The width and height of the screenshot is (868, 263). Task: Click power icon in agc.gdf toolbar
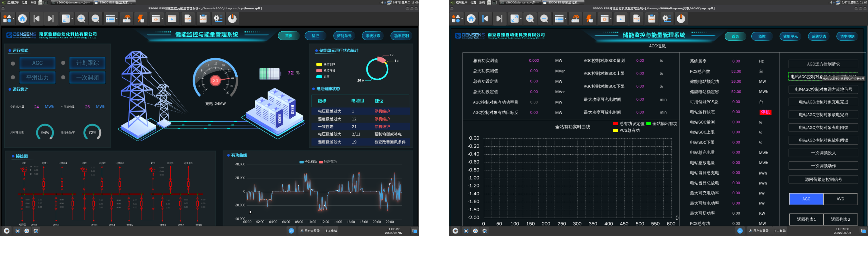click(x=681, y=18)
